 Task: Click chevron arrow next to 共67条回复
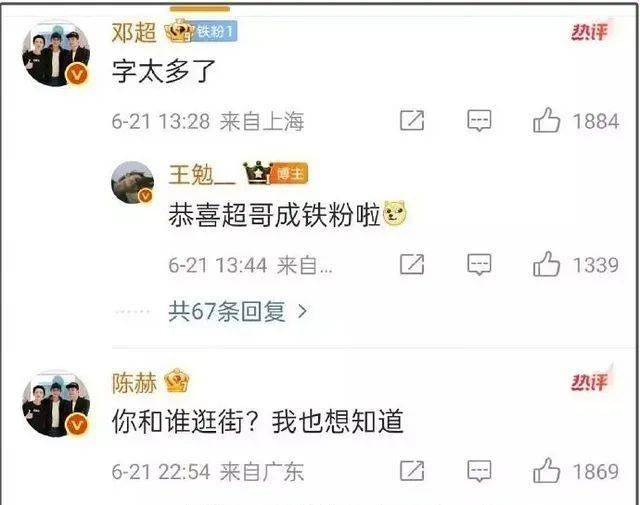pyautogui.click(x=302, y=312)
